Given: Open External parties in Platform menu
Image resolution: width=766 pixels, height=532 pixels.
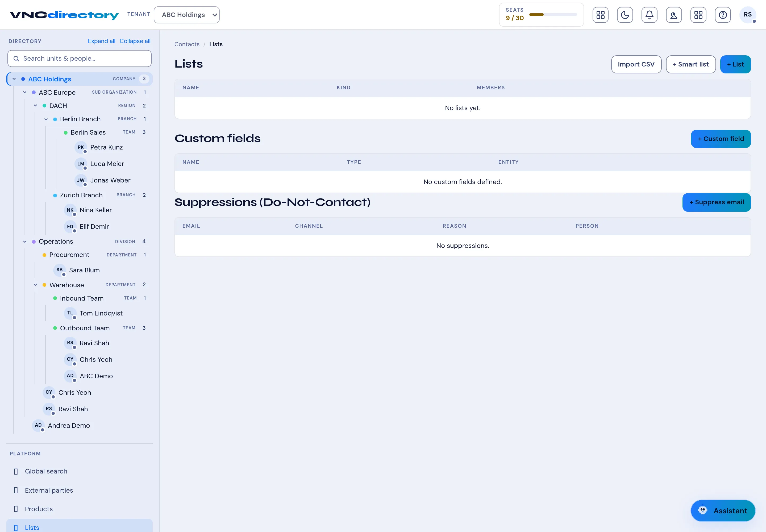Looking at the screenshot, I should click(x=80, y=490).
